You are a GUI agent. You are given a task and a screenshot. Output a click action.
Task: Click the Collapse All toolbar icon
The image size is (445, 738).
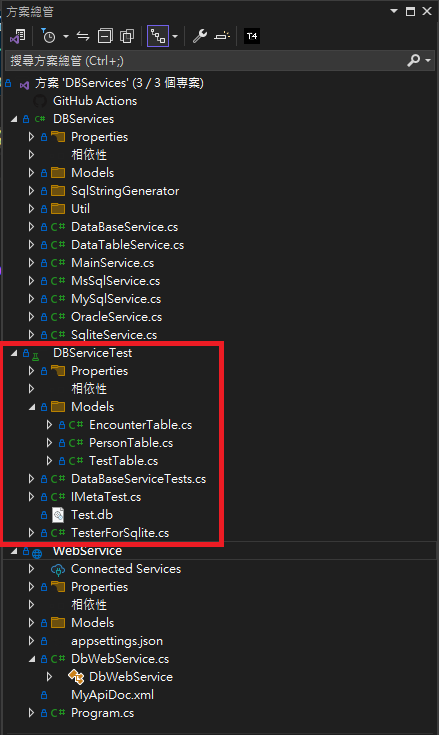click(x=105, y=36)
